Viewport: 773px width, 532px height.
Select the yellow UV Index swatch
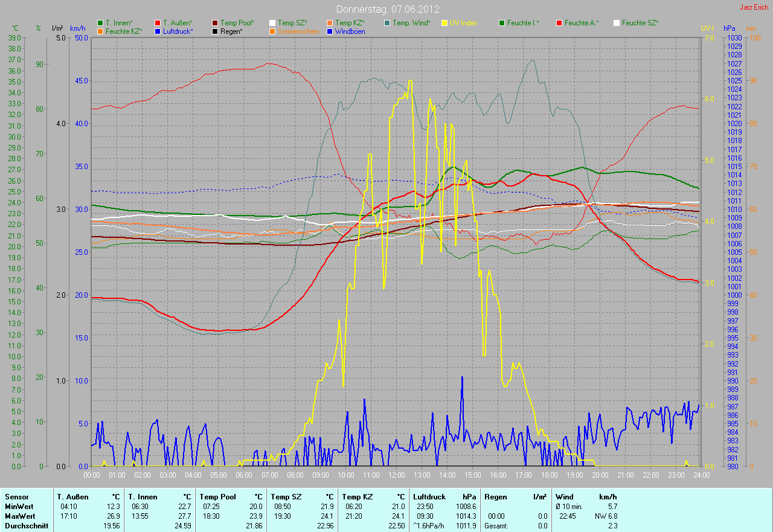coord(444,23)
